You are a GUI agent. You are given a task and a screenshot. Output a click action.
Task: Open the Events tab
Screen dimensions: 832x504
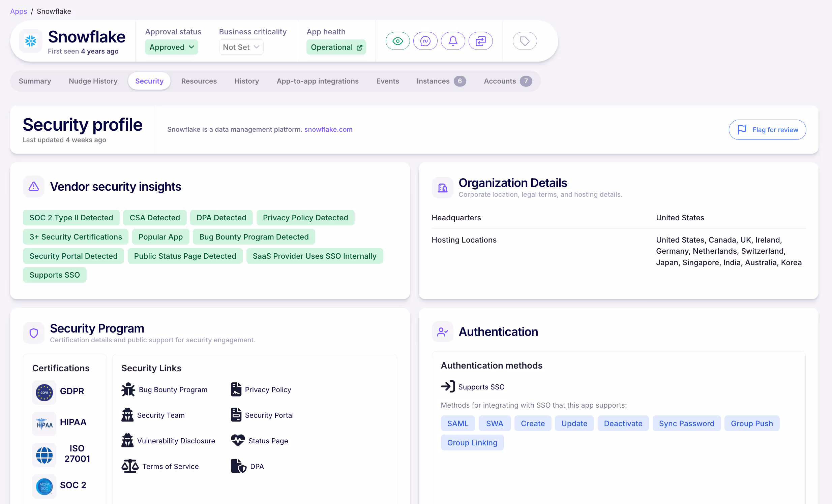(388, 81)
